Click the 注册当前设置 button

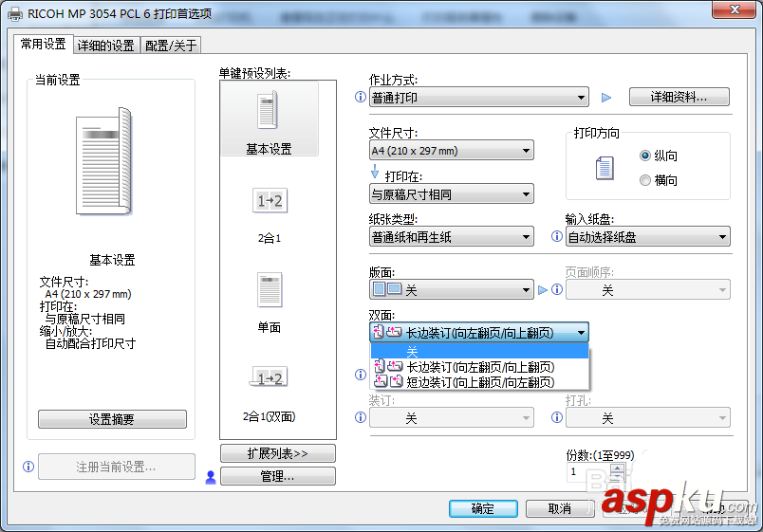[x=117, y=467]
